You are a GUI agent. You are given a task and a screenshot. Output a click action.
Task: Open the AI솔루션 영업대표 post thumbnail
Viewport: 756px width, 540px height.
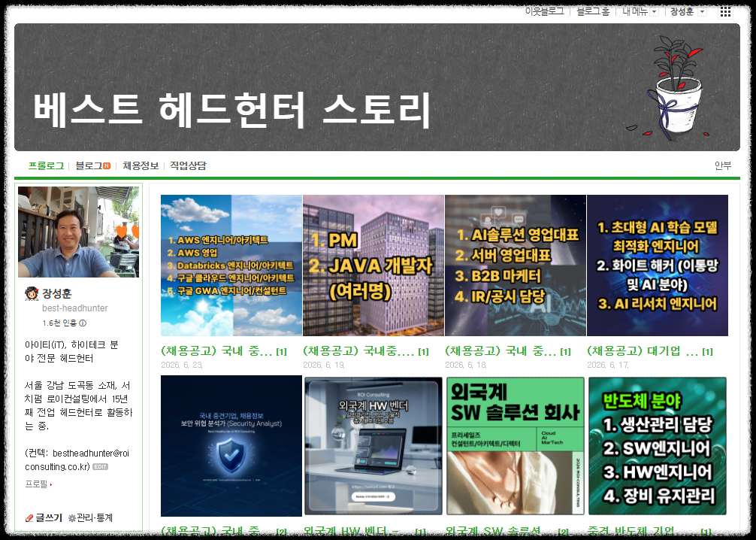(x=516, y=265)
